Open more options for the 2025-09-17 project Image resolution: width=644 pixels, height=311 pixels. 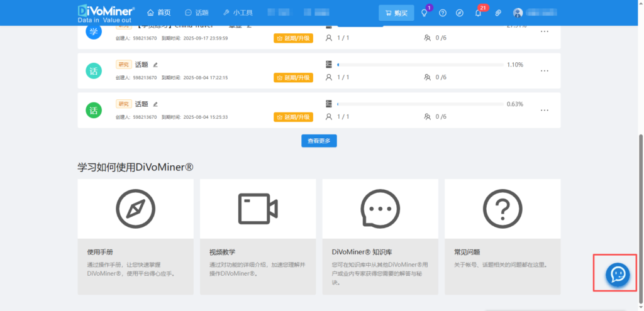click(545, 31)
